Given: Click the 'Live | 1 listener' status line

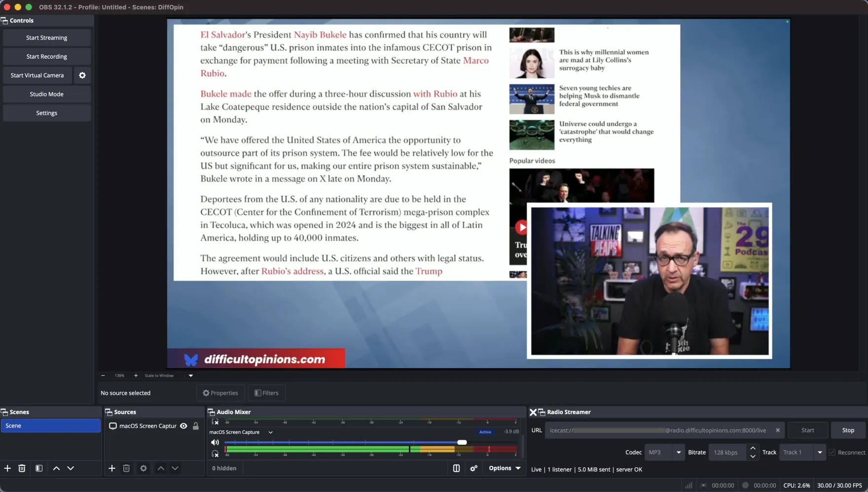Looking at the screenshot, I should click(x=587, y=470).
